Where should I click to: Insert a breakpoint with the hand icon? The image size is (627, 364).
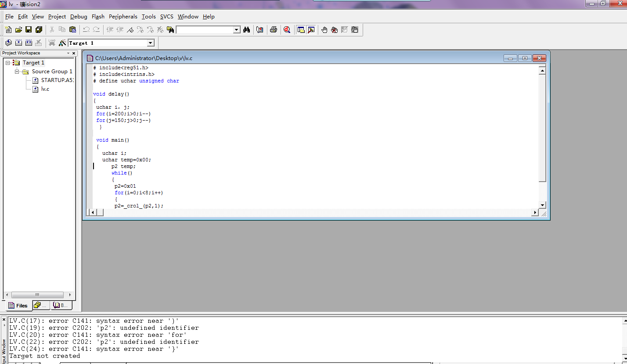click(324, 30)
